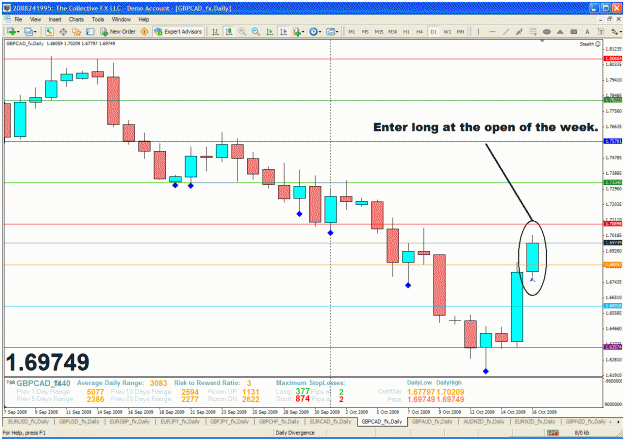Select the trendline drawing tool
This screenshot has height=439, width=625.
coord(506,31)
